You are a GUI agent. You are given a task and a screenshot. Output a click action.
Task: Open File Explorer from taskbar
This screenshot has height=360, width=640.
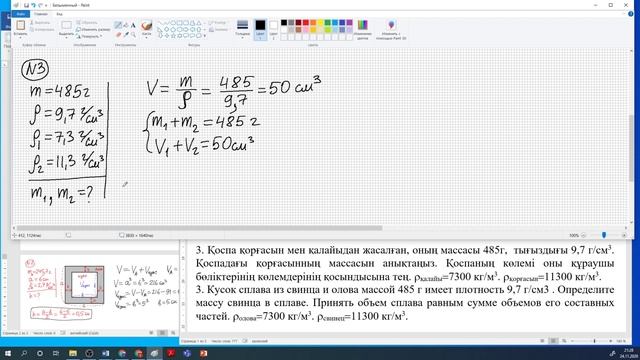click(73, 353)
